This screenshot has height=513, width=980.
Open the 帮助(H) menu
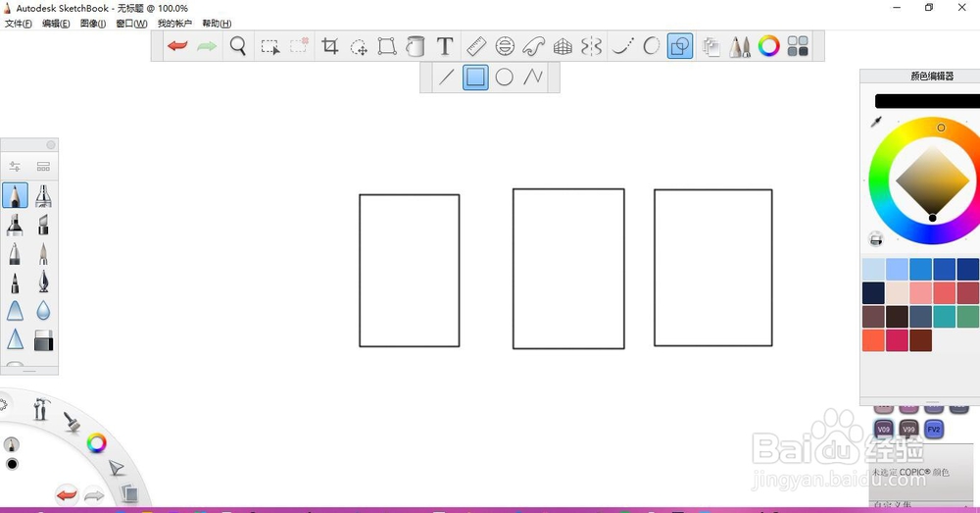click(x=217, y=24)
